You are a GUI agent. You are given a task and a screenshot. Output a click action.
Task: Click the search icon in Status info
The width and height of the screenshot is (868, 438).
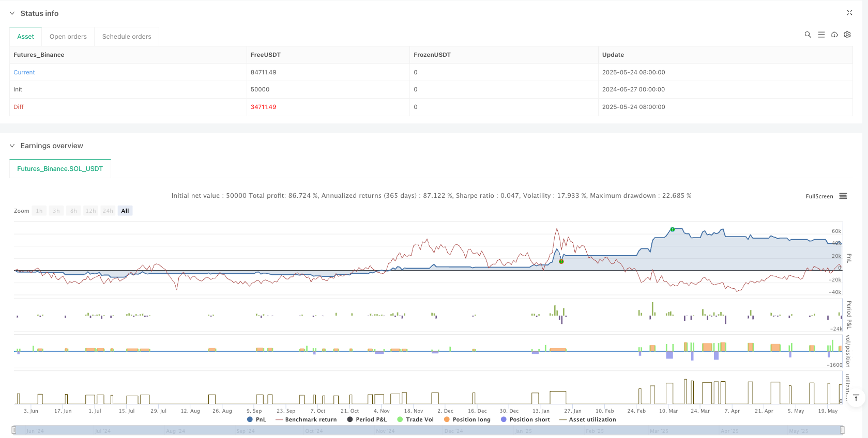point(808,35)
